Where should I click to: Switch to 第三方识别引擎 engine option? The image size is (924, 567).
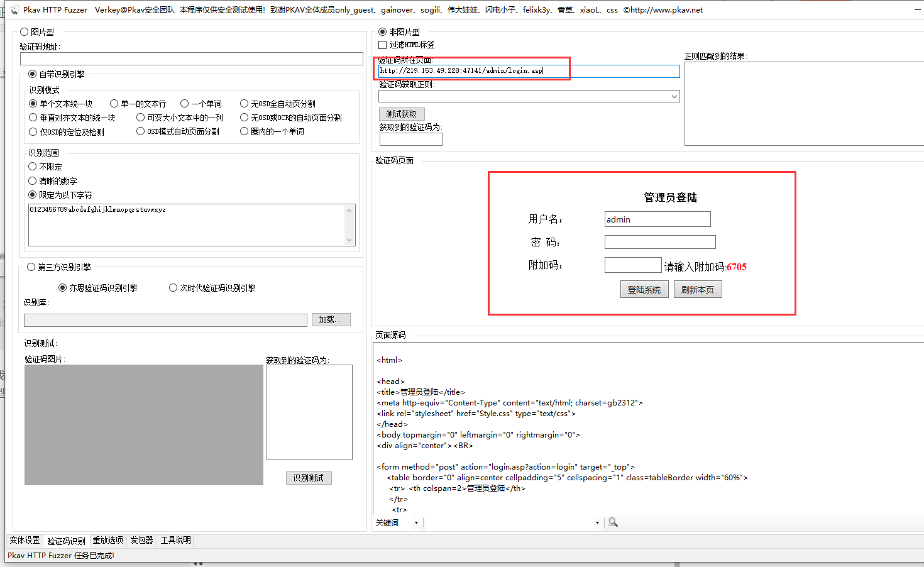[30, 266]
